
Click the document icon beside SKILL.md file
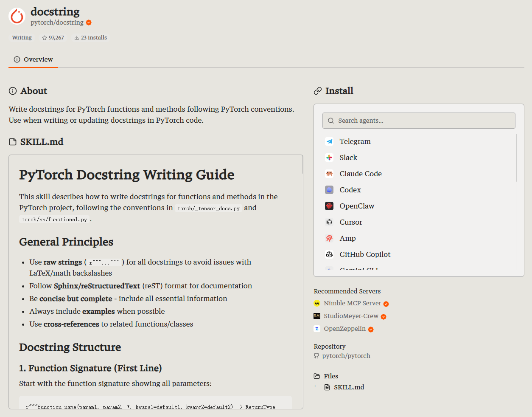(x=327, y=387)
